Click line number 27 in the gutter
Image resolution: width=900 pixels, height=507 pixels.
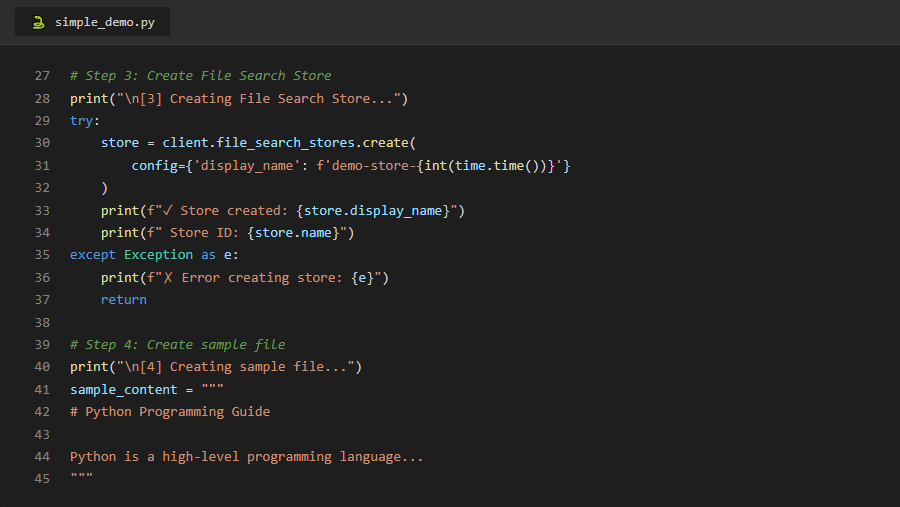(x=42, y=76)
